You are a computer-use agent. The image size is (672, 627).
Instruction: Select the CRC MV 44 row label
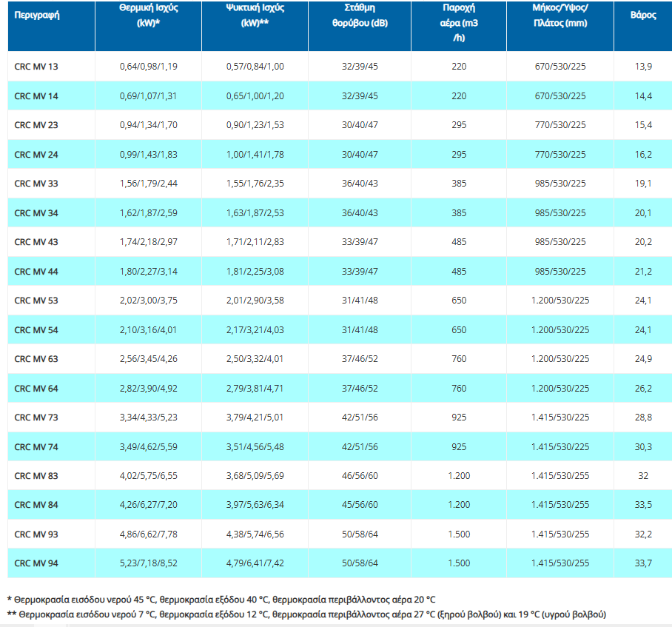coord(36,272)
